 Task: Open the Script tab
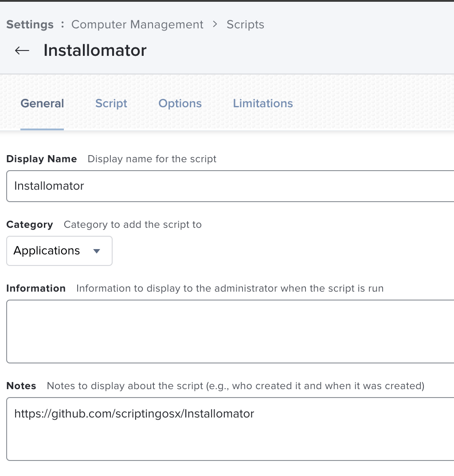[111, 104]
